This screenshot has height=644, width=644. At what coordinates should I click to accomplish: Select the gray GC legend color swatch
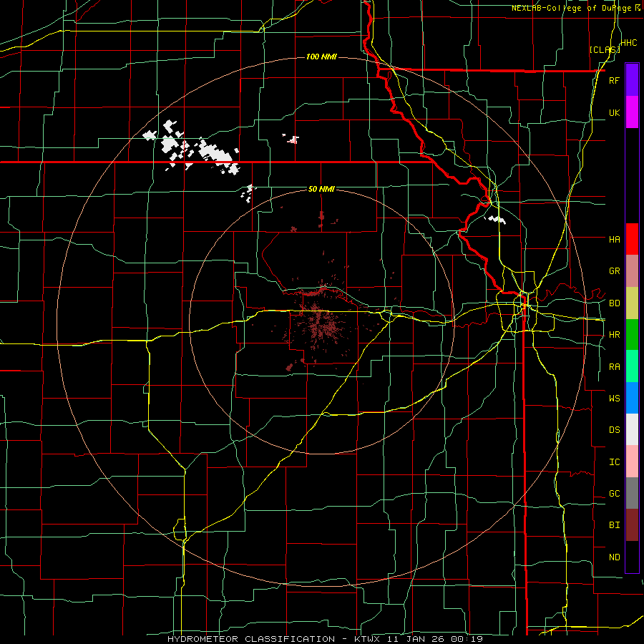click(x=632, y=493)
